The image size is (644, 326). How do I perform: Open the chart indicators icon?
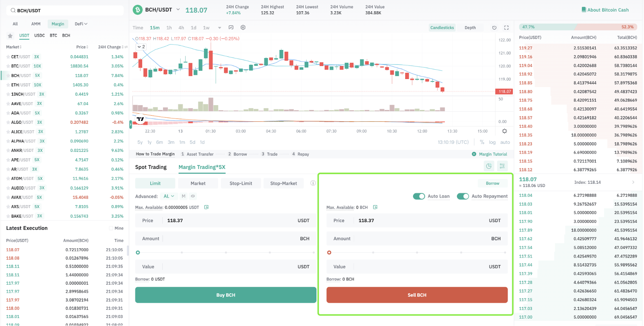pyautogui.click(x=231, y=28)
